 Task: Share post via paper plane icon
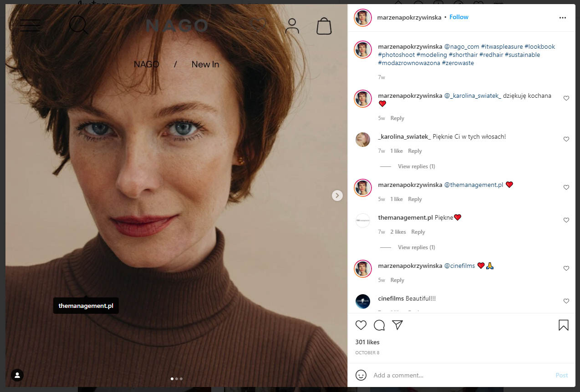coord(397,325)
